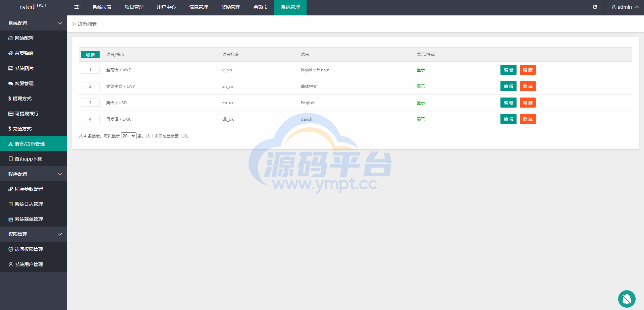Click the 可提现银行 card icon
The image size is (644, 310).
coord(11,114)
